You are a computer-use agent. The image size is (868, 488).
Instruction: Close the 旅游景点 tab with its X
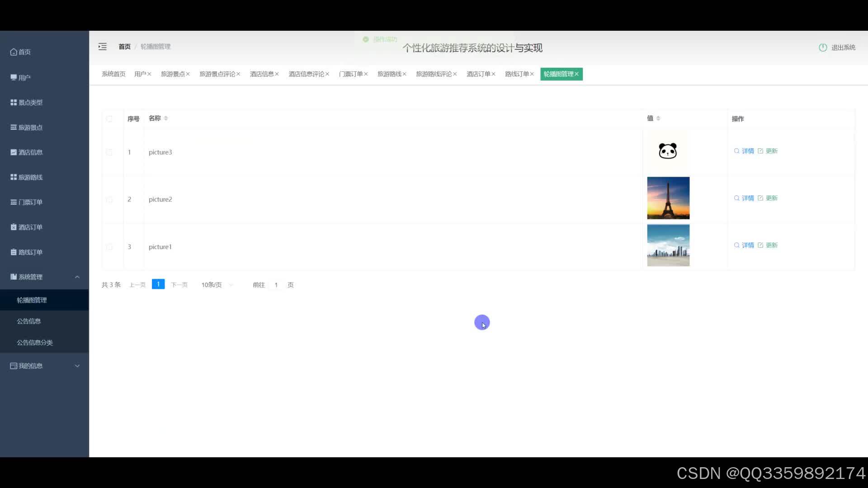pyautogui.click(x=188, y=74)
